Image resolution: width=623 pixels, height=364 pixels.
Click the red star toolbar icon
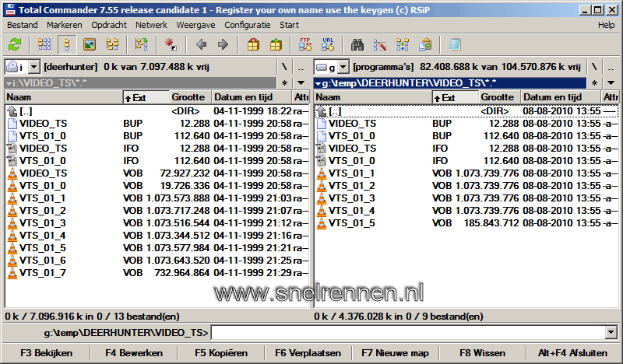pyautogui.click(x=171, y=44)
